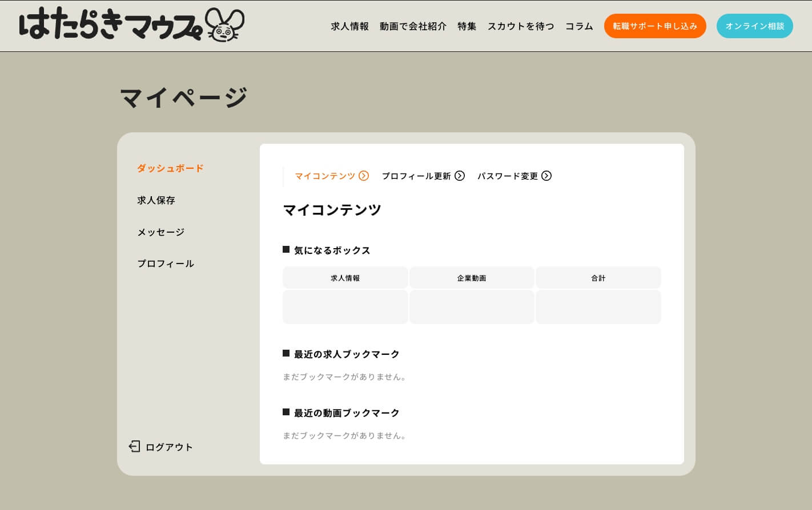The image size is (812, 510).
Task: Select 特集 in the navigation bar
Action: [x=467, y=26]
